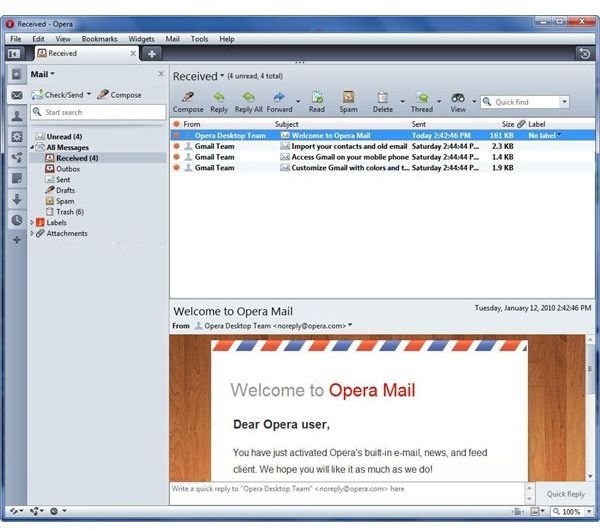Viewport: 600px width, 530px height.
Task: Click the Compose icon in the message toolbar
Action: 188,97
